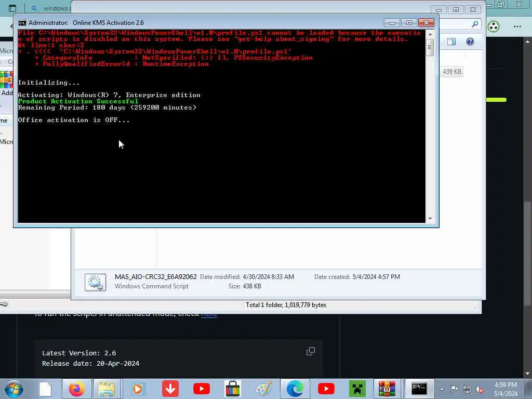The height and width of the screenshot is (399, 532).
Task: Launch Firefox from the taskbar
Action: click(x=77, y=389)
